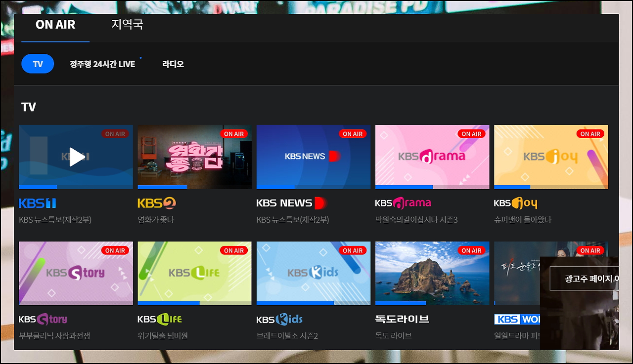Switch to 라디오 streaming mode
Screen dimensions: 633x364
pos(173,64)
